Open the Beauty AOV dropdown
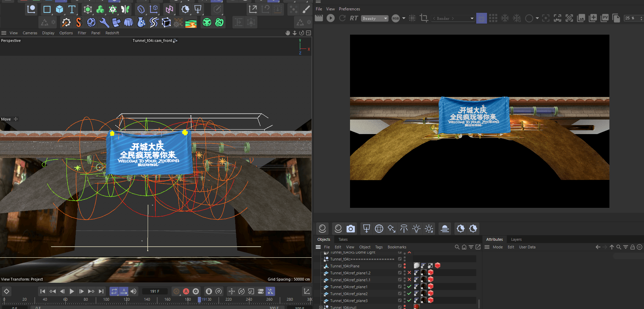 coord(375,18)
